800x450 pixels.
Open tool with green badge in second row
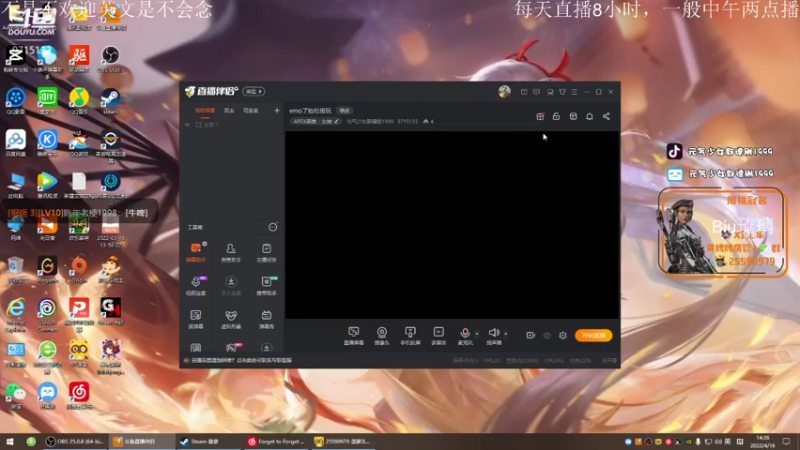(x=266, y=286)
